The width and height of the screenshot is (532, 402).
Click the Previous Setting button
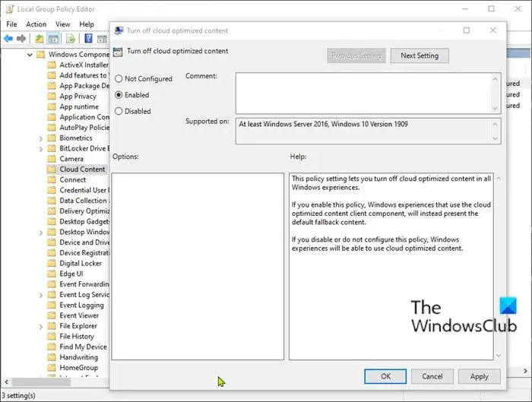356,55
